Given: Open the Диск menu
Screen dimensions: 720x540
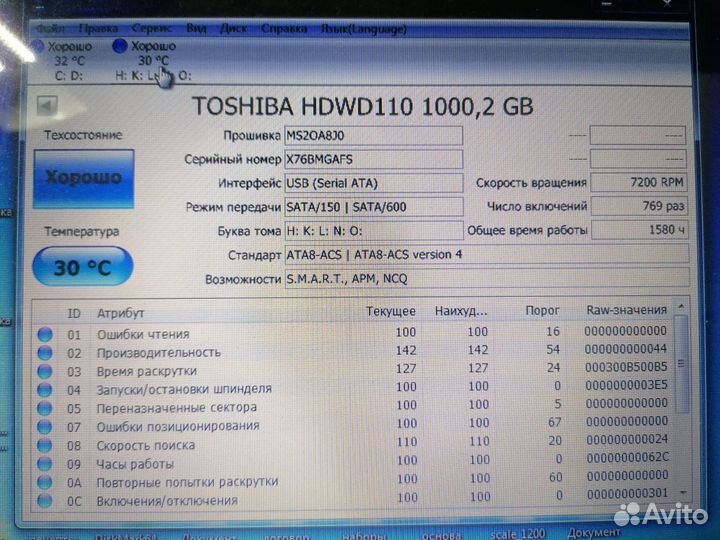Looking at the screenshot, I should click(x=234, y=28).
